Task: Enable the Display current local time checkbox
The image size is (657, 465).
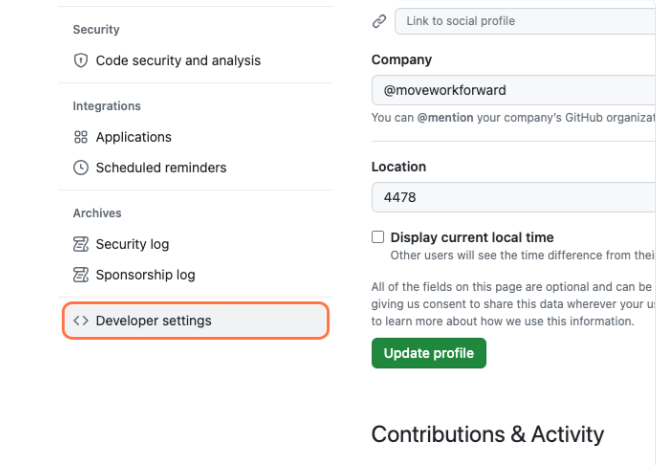Action: click(378, 238)
